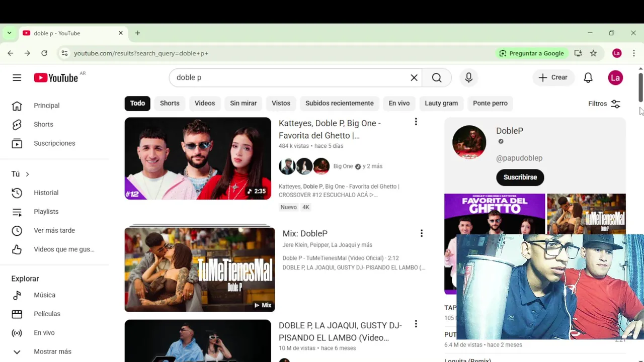Open the Filtros search filters
Viewport: 644px width, 362px height.
[604, 104]
